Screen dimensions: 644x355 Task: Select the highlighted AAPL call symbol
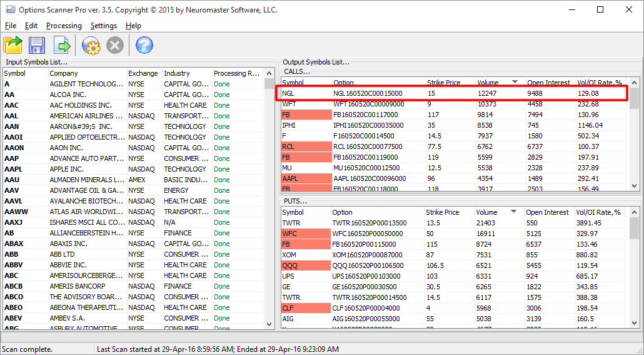[x=306, y=178]
